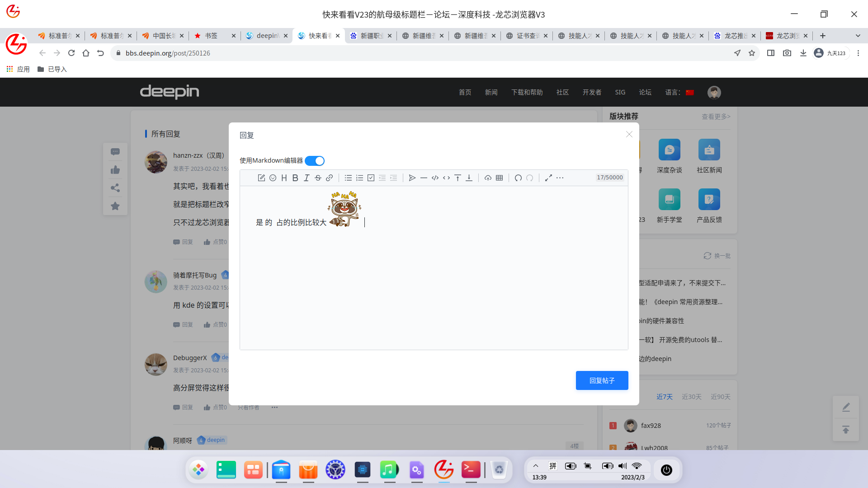This screenshot has width=868, height=488.
Task: Undo the last edit in the editor
Action: click(x=518, y=178)
